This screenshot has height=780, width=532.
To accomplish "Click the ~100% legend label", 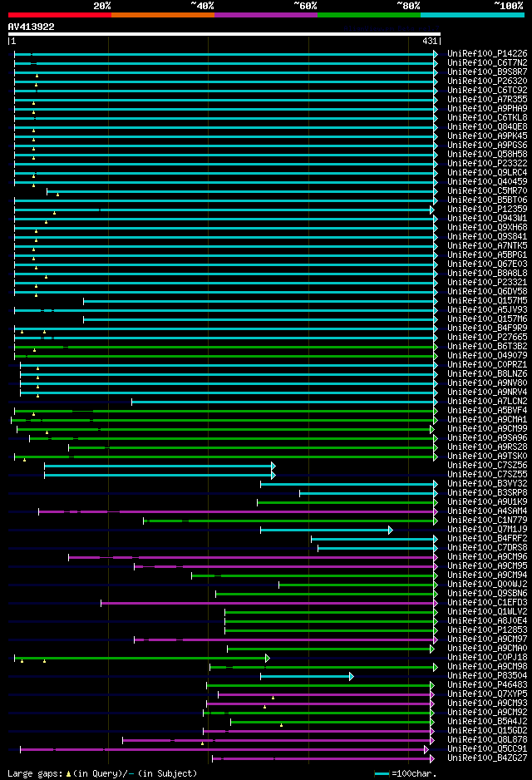I will pos(508,6).
